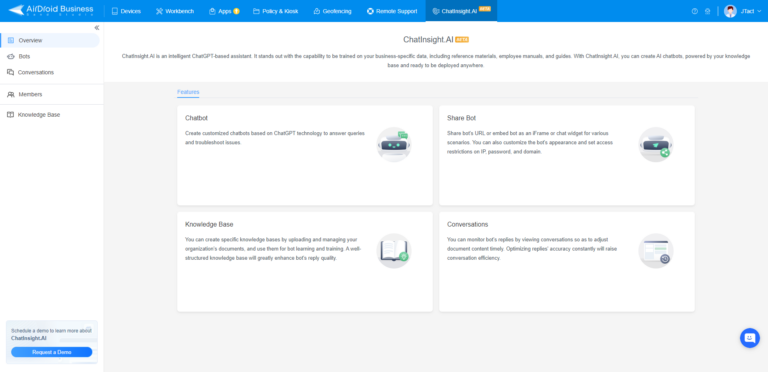Click the Chatbot card title

pyautogui.click(x=196, y=118)
